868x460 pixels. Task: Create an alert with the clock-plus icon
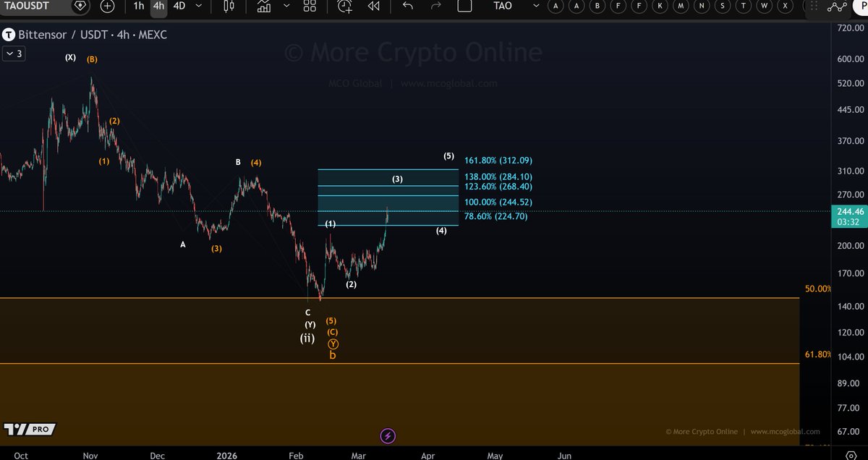pos(345,6)
